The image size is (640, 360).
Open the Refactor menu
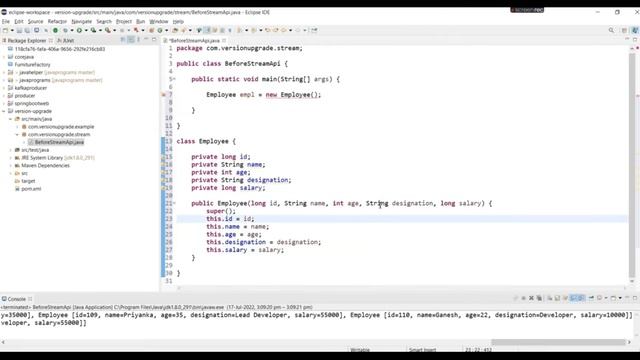pyautogui.click(x=57, y=21)
